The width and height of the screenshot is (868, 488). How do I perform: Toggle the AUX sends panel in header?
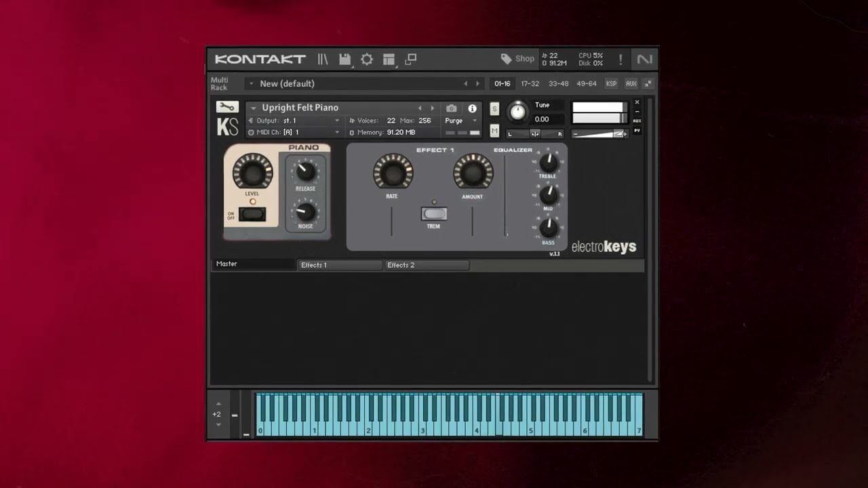[631, 84]
